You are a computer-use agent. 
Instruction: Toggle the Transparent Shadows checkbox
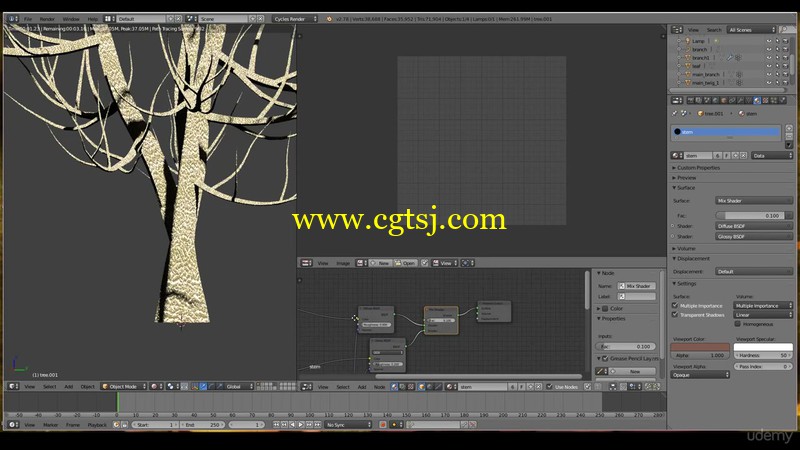(675, 314)
